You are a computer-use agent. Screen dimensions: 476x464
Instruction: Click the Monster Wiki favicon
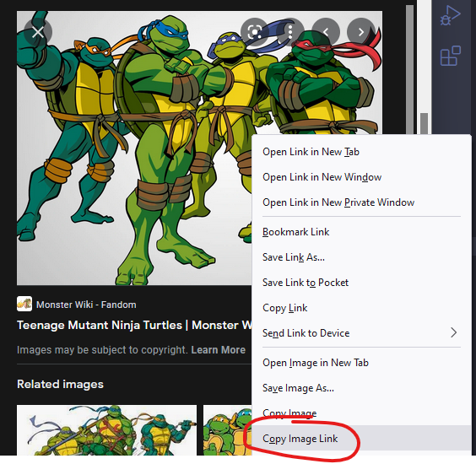(24, 304)
